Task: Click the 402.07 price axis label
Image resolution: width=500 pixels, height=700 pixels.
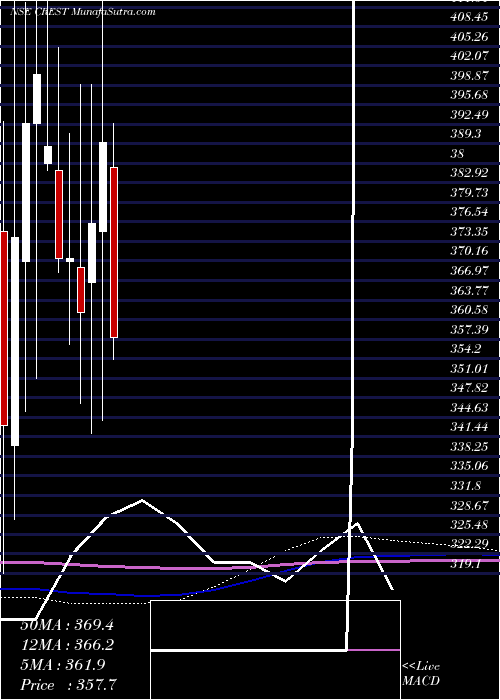Action: pyautogui.click(x=469, y=56)
